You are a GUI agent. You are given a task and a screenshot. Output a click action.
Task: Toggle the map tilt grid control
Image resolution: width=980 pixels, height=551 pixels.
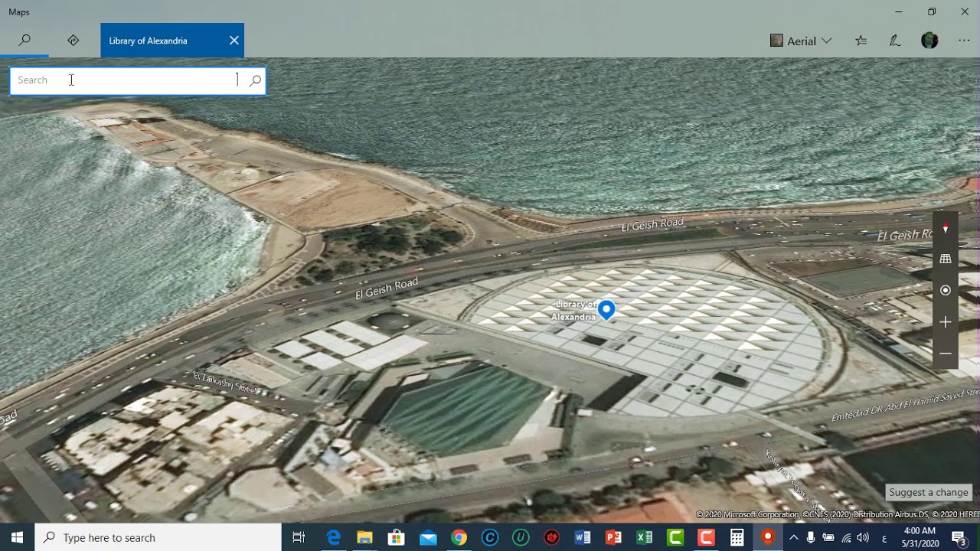click(x=946, y=259)
